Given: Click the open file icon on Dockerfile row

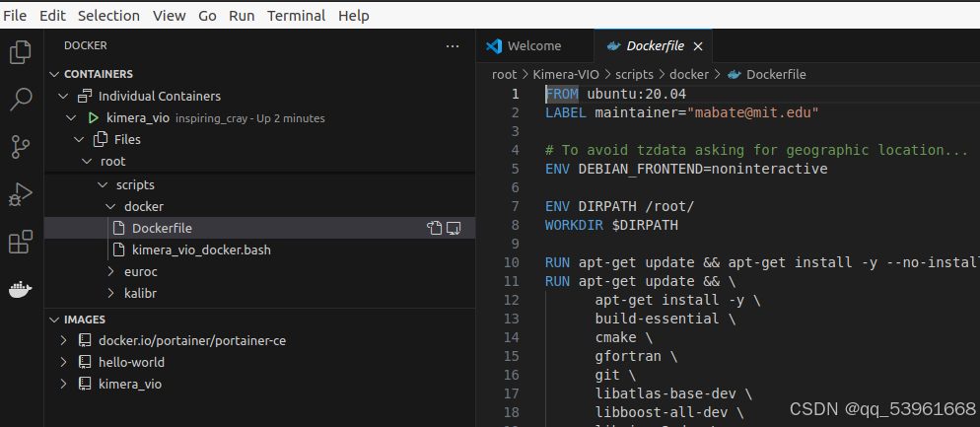Looking at the screenshot, I should [435, 228].
